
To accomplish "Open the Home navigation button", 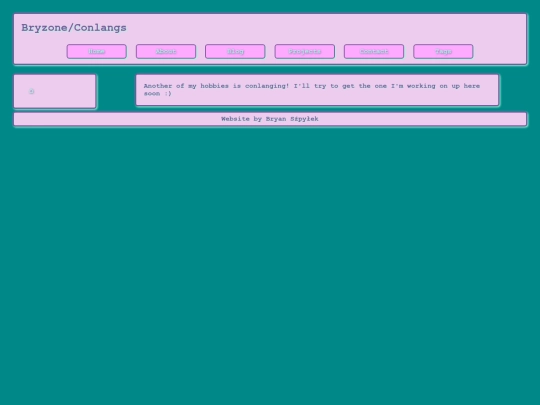I will click(97, 51).
